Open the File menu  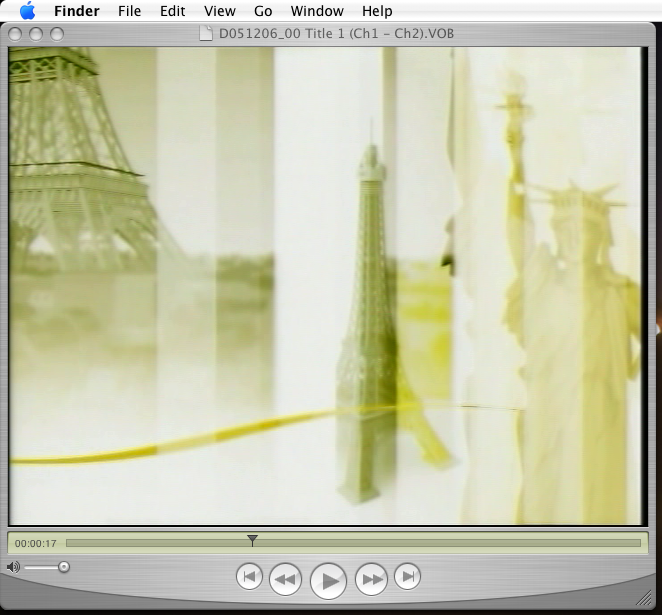pyautogui.click(x=129, y=11)
